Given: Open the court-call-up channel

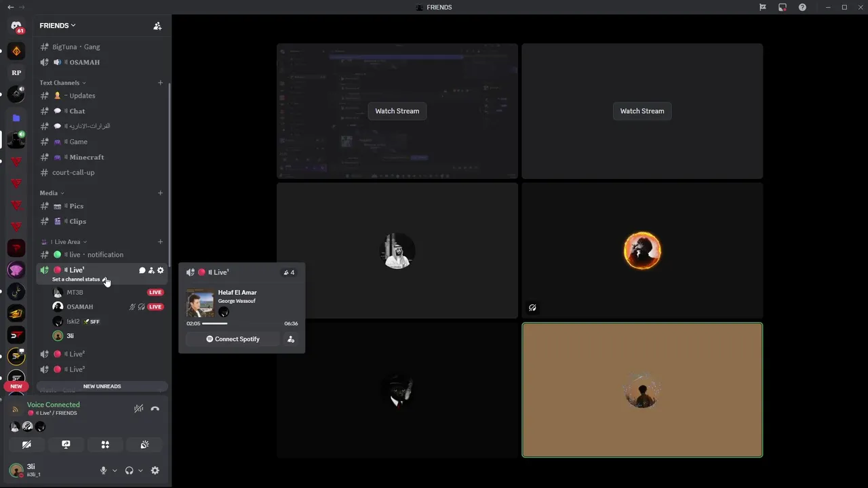Looking at the screenshot, I should (102, 172).
